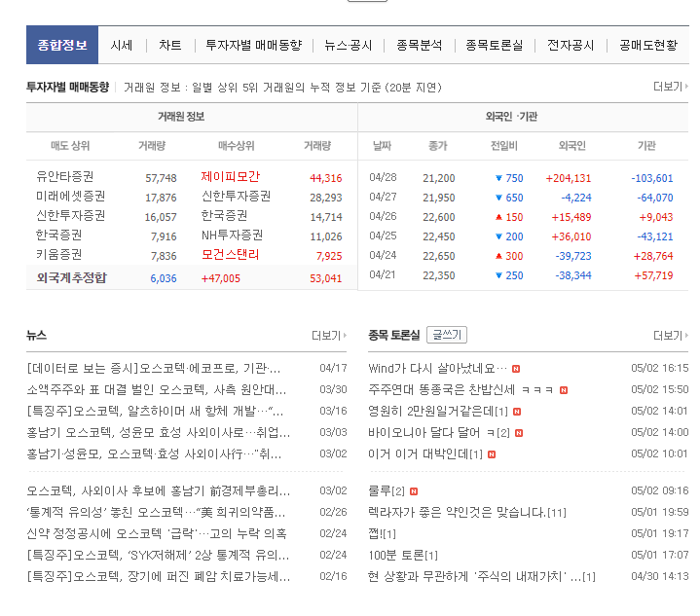700x616 pixels.
Task: Select buyer NH투자증권 in 매수상위
Action: (x=232, y=235)
